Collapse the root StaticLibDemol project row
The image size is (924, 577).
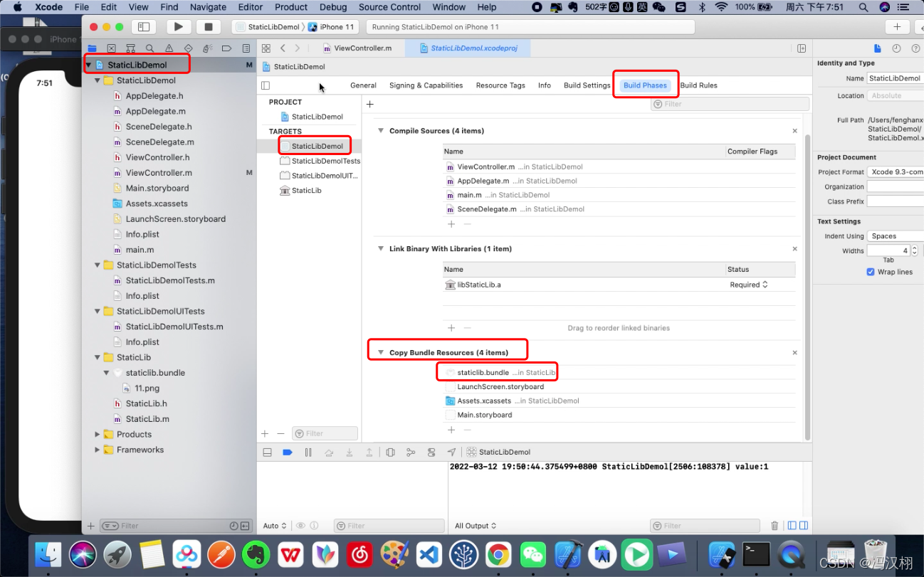[88, 65]
